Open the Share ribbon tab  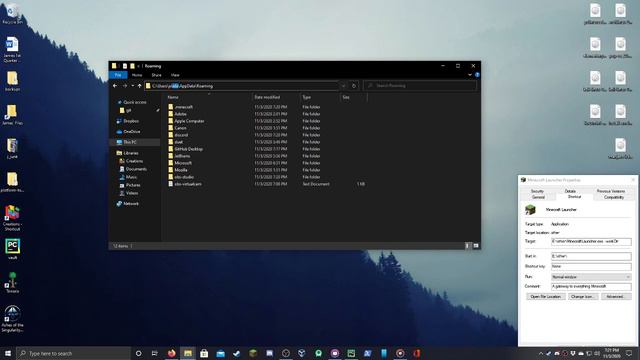[x=156, y=75]
